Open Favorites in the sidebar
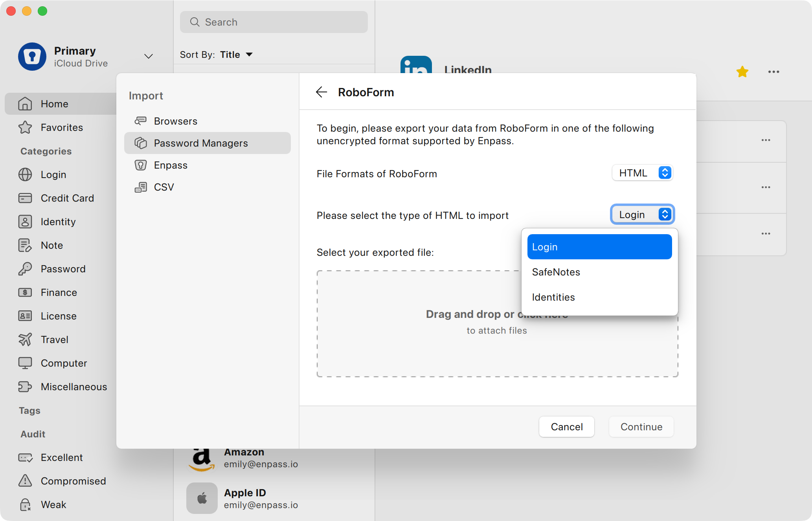The image size is (812, 521). pos(62,127)
